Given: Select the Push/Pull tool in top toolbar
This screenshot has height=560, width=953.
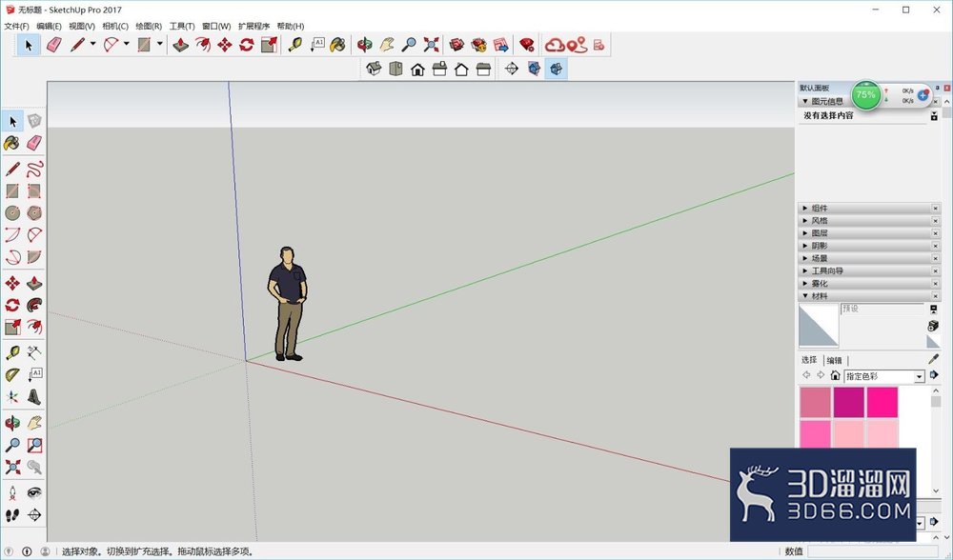Looking at the screenshot, I should click(180, 45).
